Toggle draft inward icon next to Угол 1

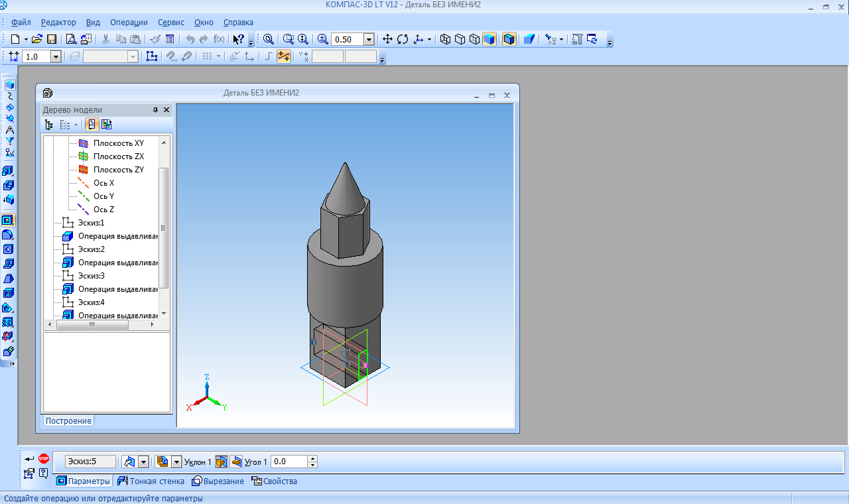coord(236,462)
